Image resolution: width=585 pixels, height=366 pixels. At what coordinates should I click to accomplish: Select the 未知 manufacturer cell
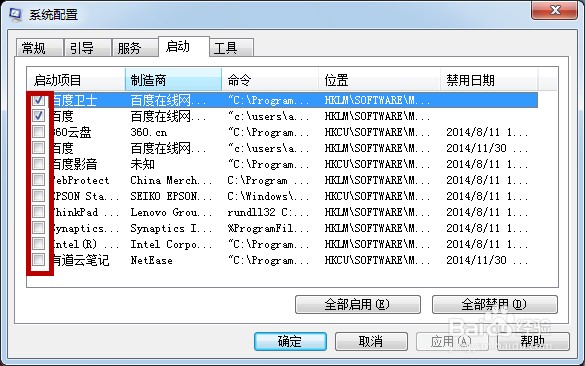pyautogui.click(x=143, y=164)
